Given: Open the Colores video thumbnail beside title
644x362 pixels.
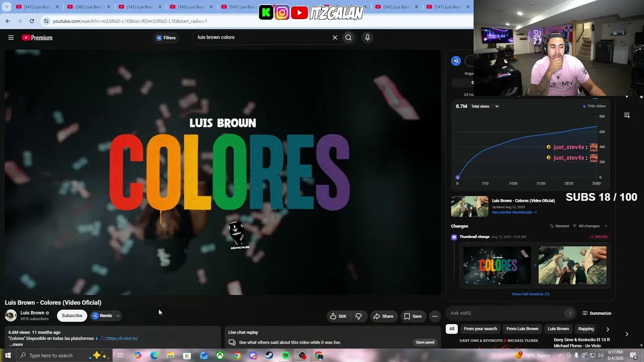Looking at the screenshot, I should [x=469, y=206].
